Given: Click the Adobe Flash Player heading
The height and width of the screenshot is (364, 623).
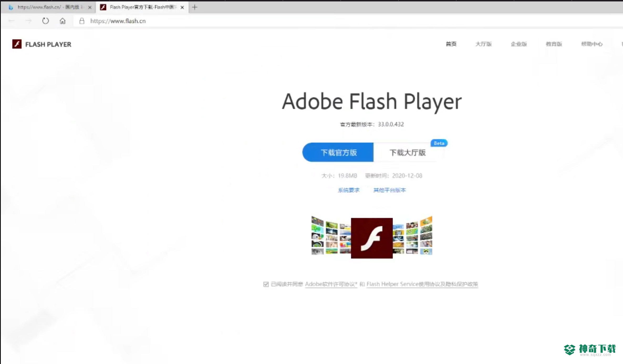Looking at the screenshot, I should click(x=372, y=102).
